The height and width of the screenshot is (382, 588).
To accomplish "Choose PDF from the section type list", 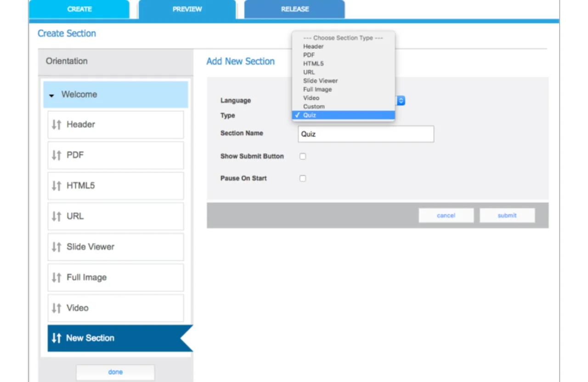I will pyautogui.click(x=344, y=55).
